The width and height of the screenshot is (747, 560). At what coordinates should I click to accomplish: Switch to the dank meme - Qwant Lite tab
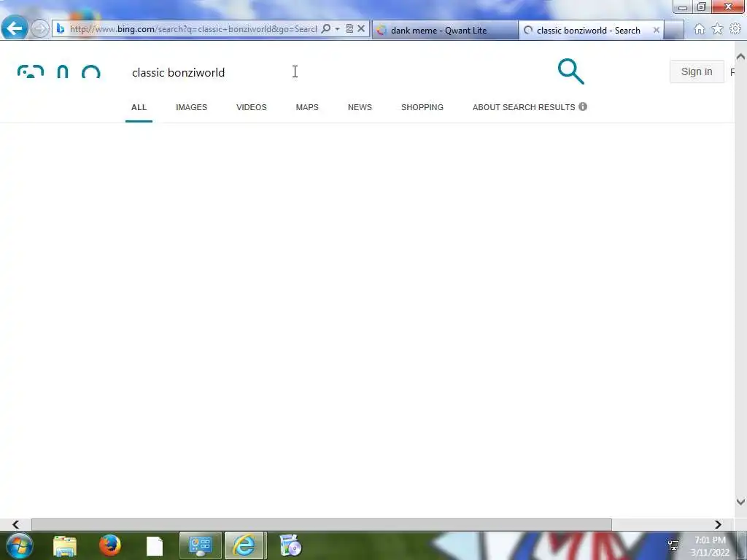click(445, 30)
